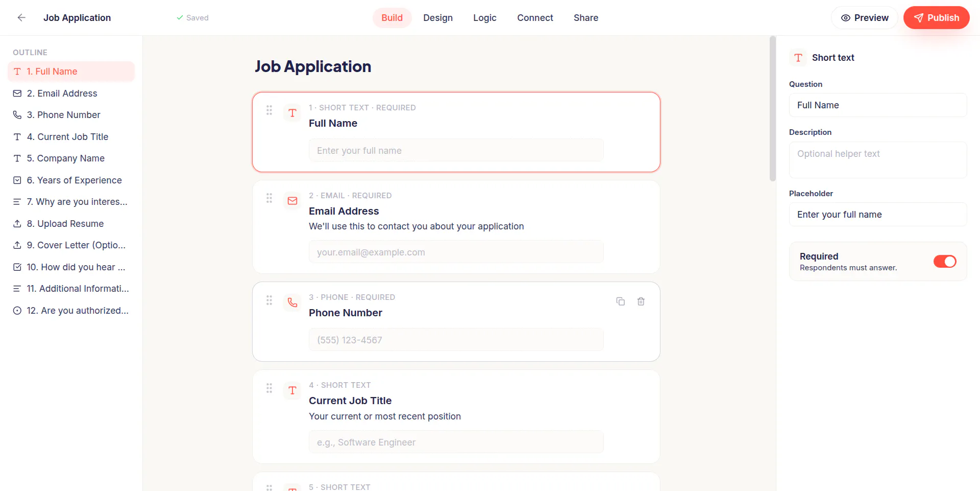980x491 pixels.
Task: Click the long text icon beside 11. Additional Informati...
Action: 17,289
